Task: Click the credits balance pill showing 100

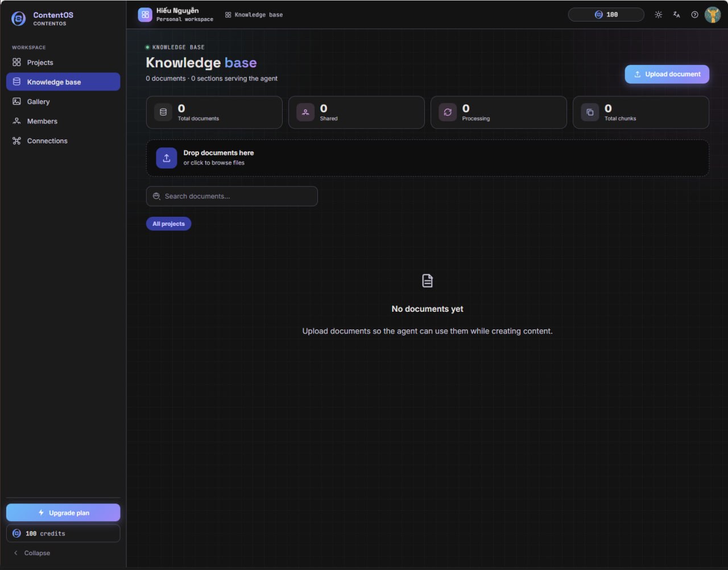Action: [606, 15]
